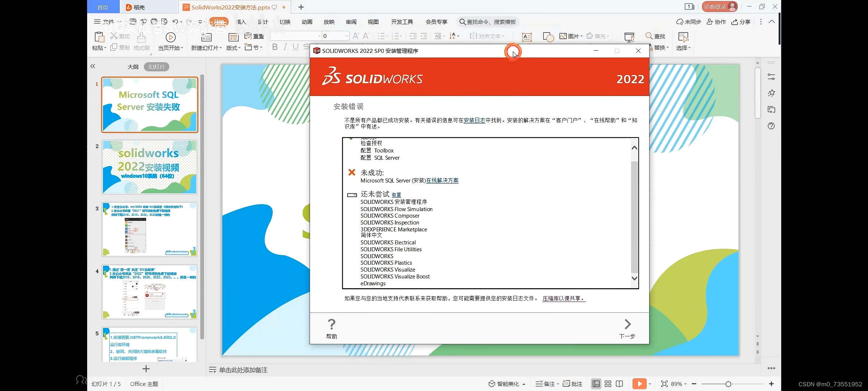
Task: Switch to the 大纲 outline tab
Action: tap(133, 67)
